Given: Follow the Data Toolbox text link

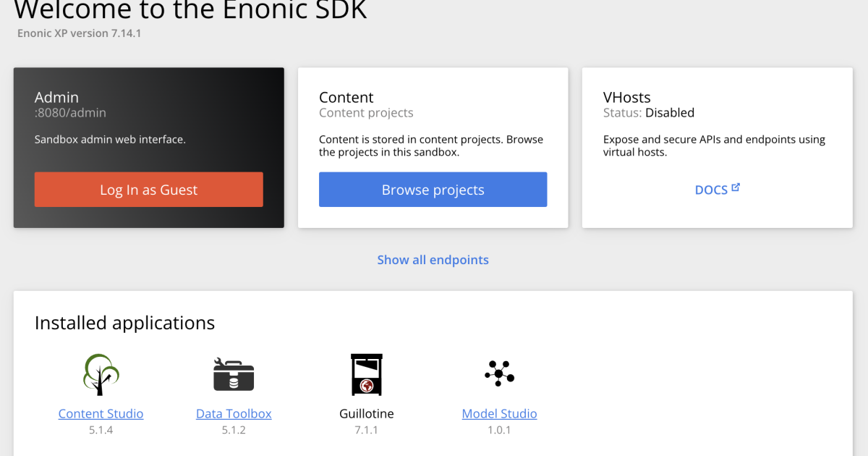Looking at the screenshot, I should pos(234,413).
